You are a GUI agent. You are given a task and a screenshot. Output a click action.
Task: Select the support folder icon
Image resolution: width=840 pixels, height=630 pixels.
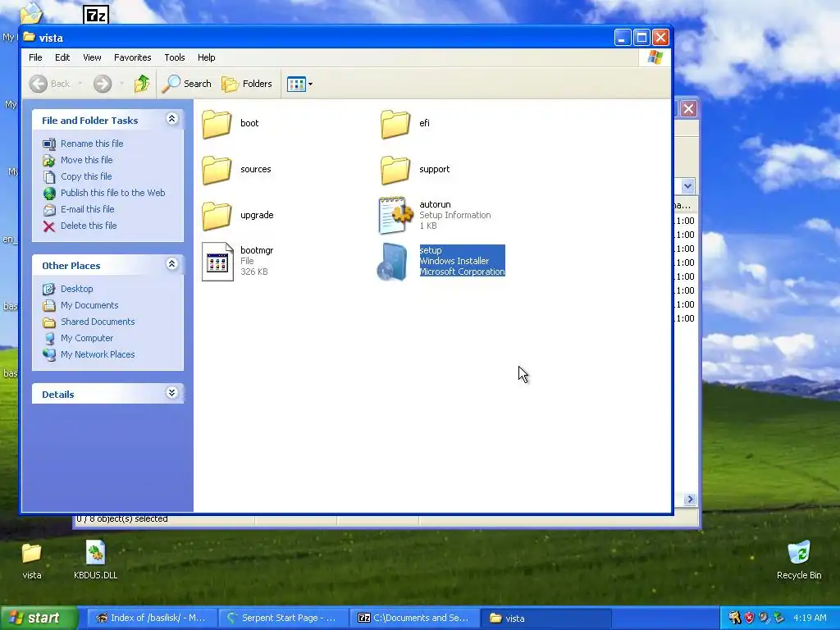[395, 170]
